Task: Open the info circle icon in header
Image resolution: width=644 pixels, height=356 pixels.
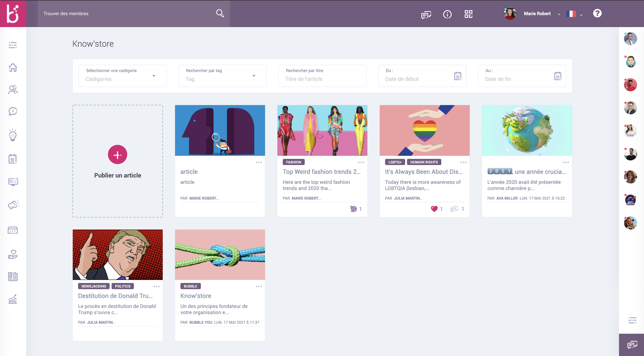Action: pyautogui.click(x=447, y=14)
